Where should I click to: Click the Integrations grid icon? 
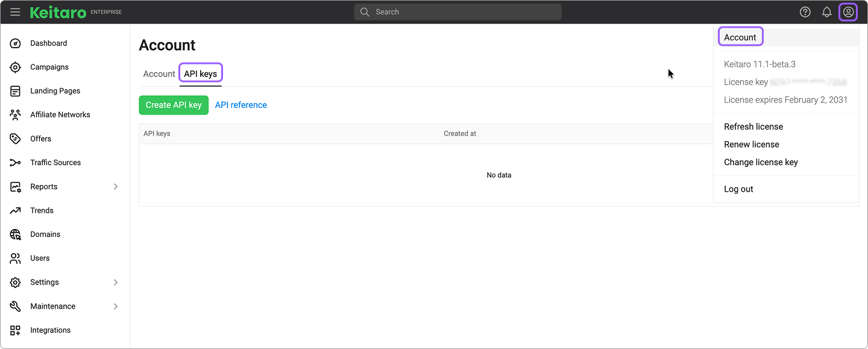coord(16,330)
